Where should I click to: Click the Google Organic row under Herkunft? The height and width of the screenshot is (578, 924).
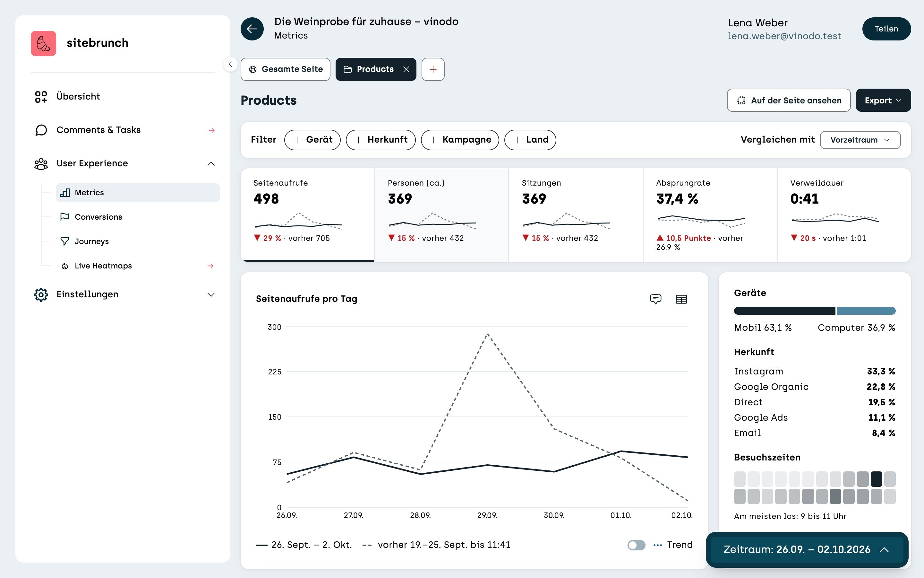coord(814,387)
